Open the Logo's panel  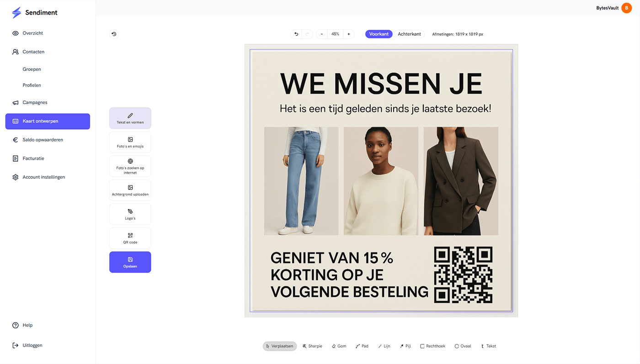(x=130, y=214)
